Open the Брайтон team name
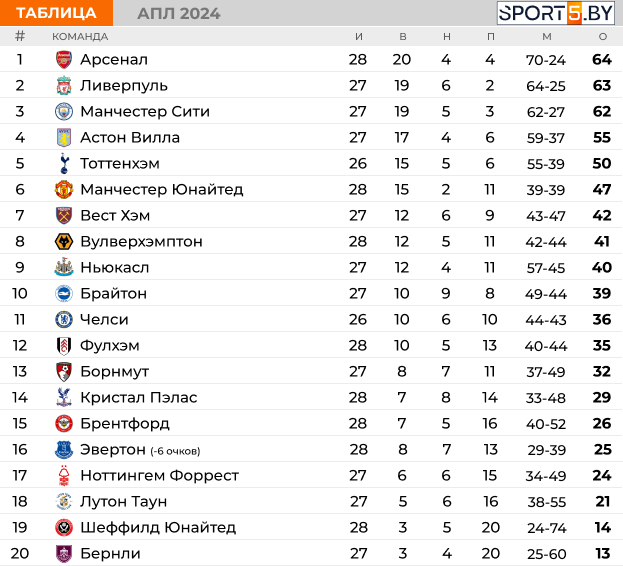This screenshot has width=623, height=566. point(114,294)
